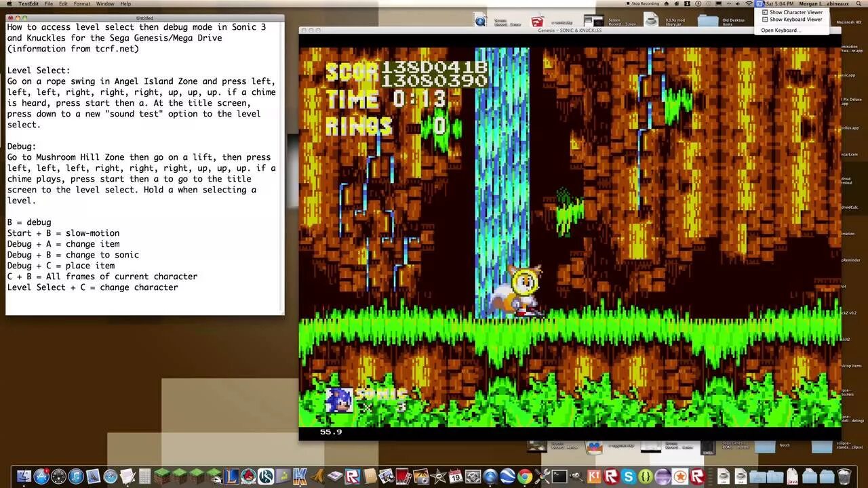Open the Help menu
868x488 pixels.
pos(125,3)
